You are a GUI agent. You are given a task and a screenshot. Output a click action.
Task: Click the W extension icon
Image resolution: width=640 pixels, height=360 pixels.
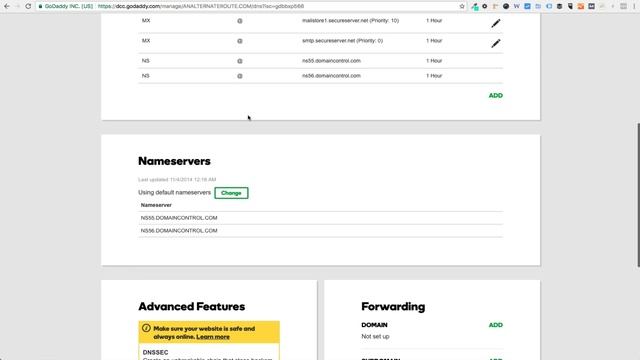pos(517,6)
